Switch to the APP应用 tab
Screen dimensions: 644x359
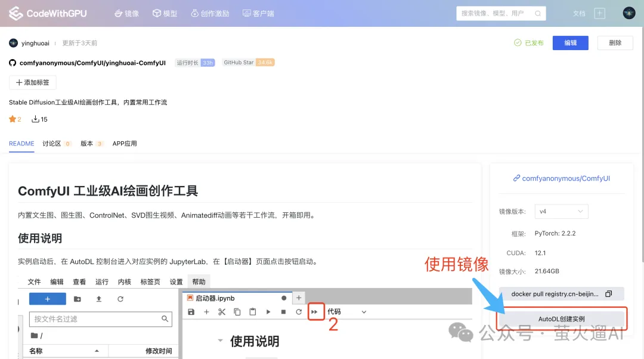click(x=125, y=143)
